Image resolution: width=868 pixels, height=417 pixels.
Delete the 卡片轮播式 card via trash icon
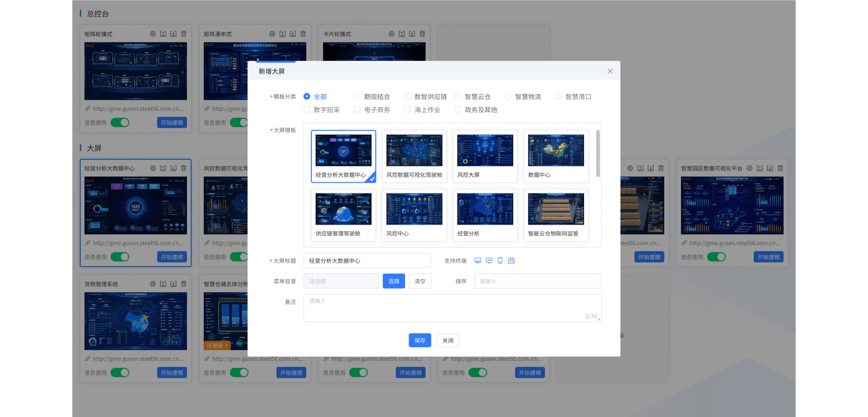click(x=422, y=34)
